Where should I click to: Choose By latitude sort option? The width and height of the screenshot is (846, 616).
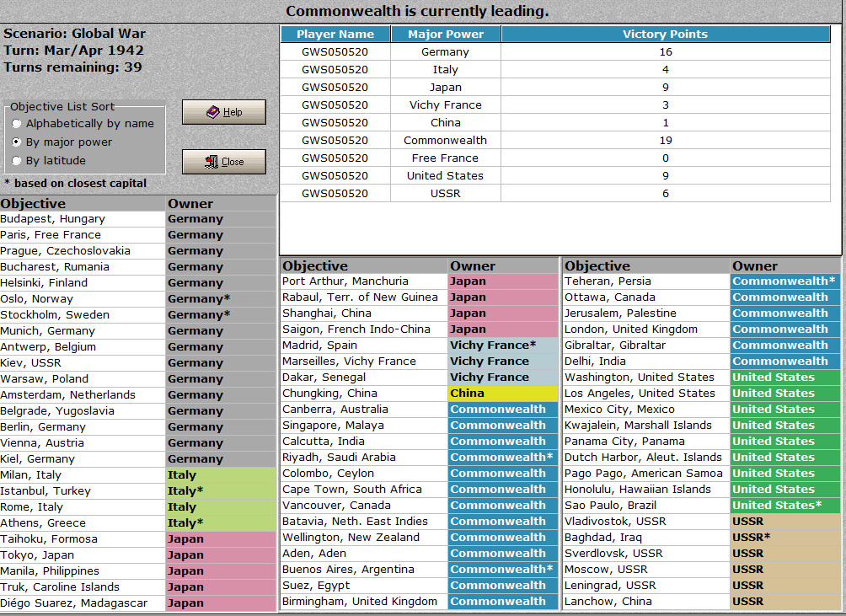49,161
